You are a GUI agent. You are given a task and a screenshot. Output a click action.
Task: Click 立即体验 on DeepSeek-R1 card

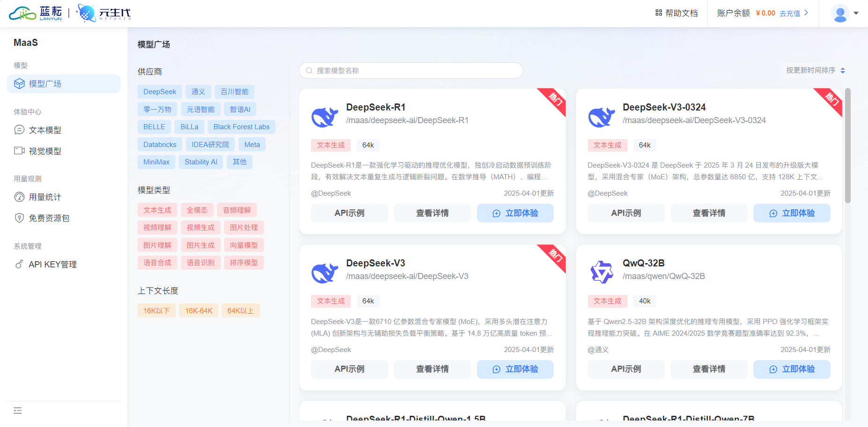[515, 213]
